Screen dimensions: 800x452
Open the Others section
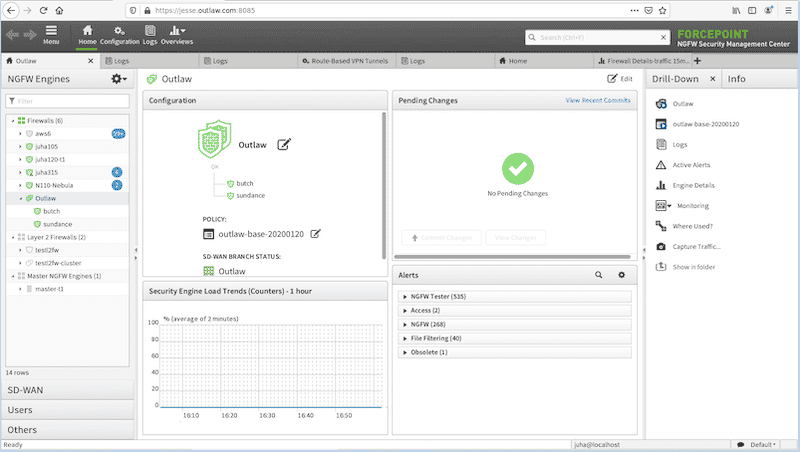67,430
